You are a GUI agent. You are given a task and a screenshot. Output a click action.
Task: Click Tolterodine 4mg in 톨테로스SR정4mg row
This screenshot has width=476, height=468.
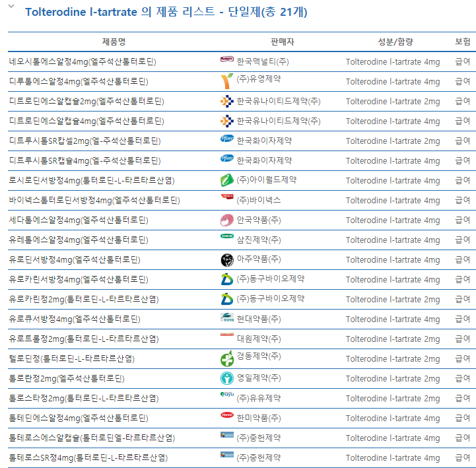[393, 458]
